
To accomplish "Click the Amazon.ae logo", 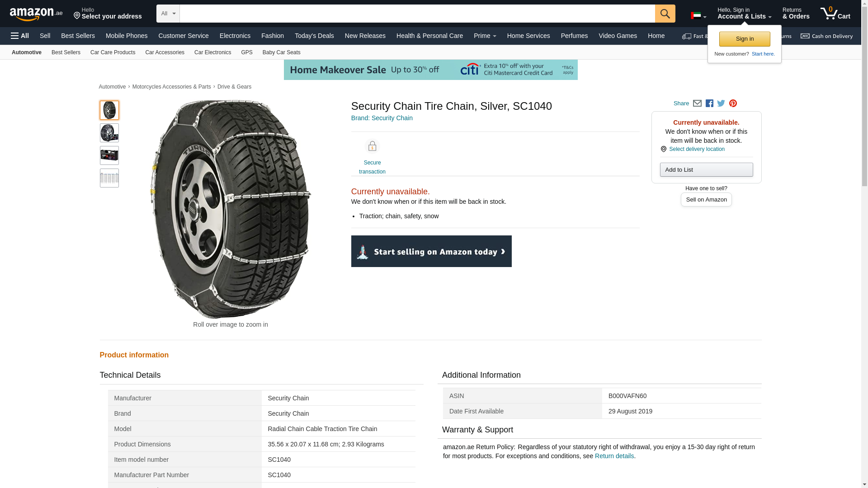I will pos(36,14).
